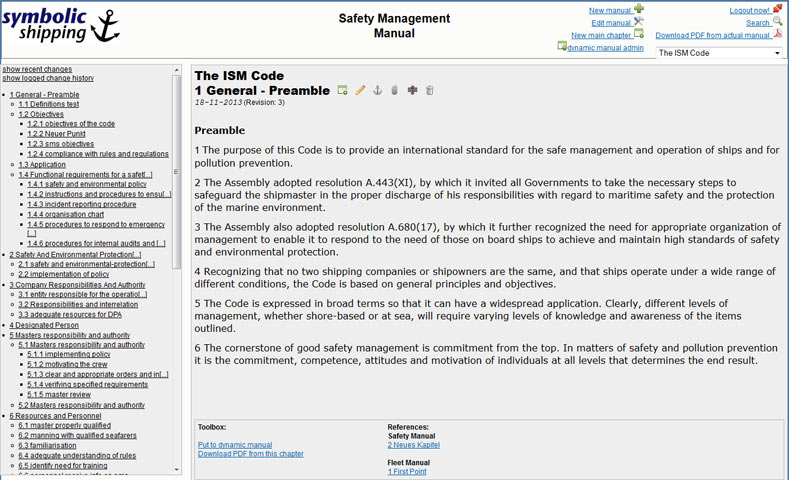The image size is (789, 480).
Task: Click the Search magnifier icon
Action: tap(777, 21)
